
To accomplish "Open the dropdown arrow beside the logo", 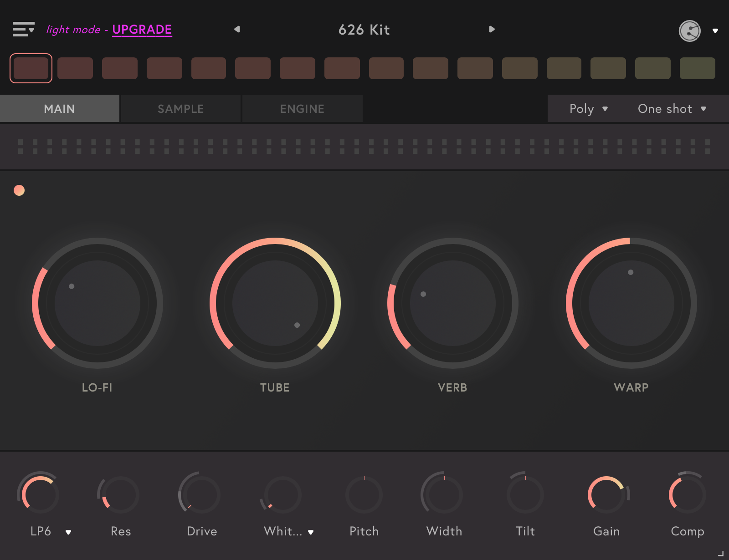I will [715, 31].
